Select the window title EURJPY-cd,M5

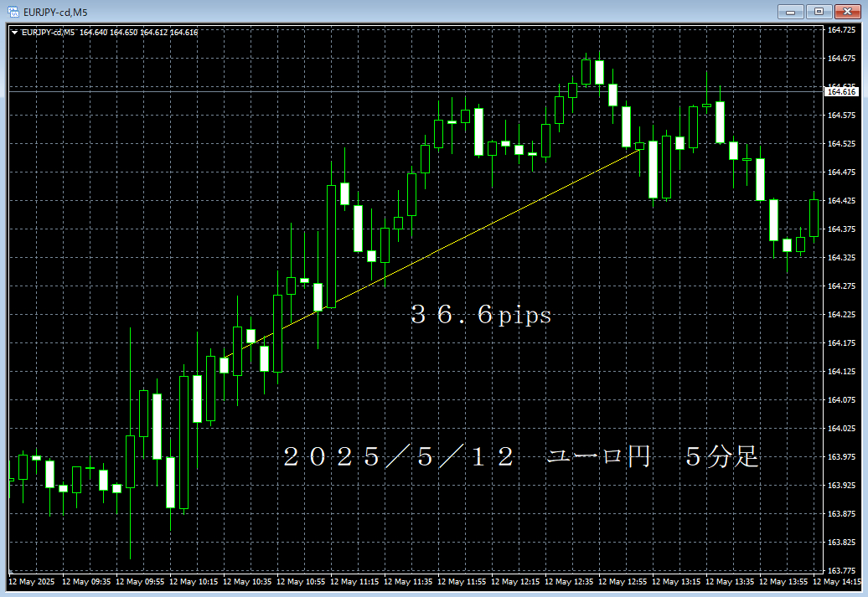click(55, 13)
